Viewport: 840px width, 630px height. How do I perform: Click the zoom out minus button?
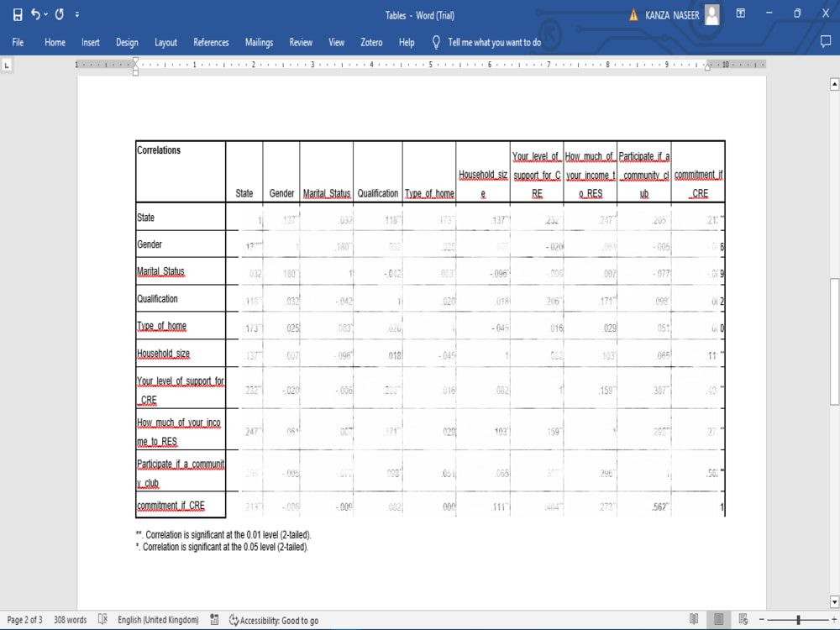pos(761,619)
